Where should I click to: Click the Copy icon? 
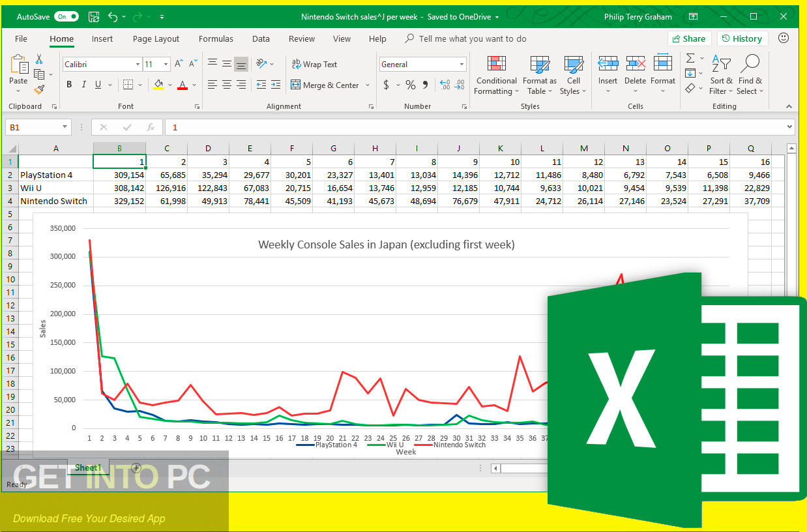click(39, 74)
